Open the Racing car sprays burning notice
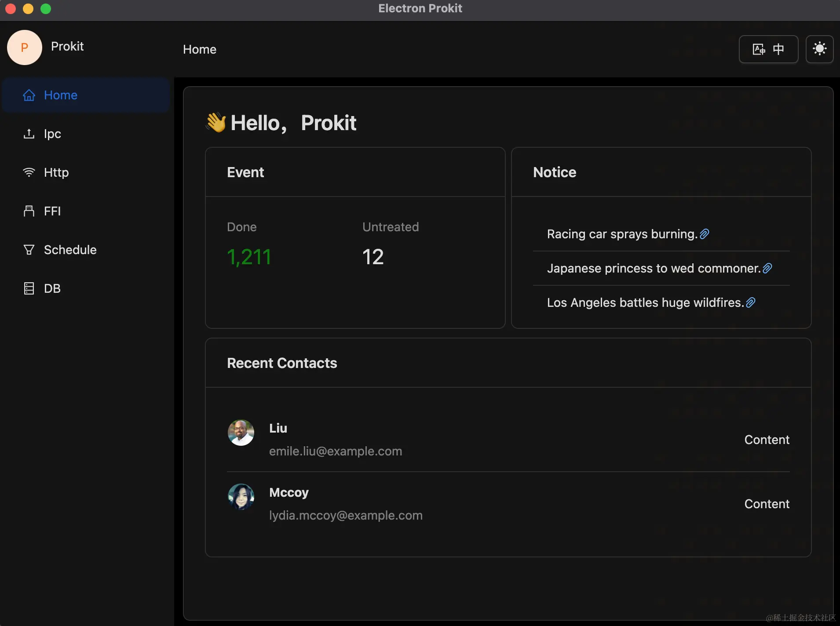840x626 pixels. [x=623, y=234]
